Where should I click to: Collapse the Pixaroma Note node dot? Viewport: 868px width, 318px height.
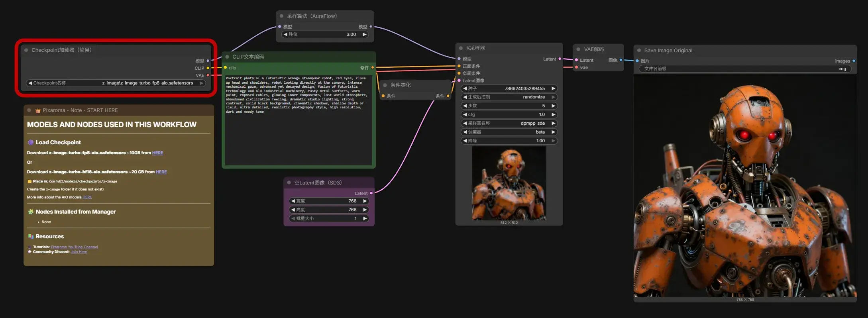click(29, 110)
